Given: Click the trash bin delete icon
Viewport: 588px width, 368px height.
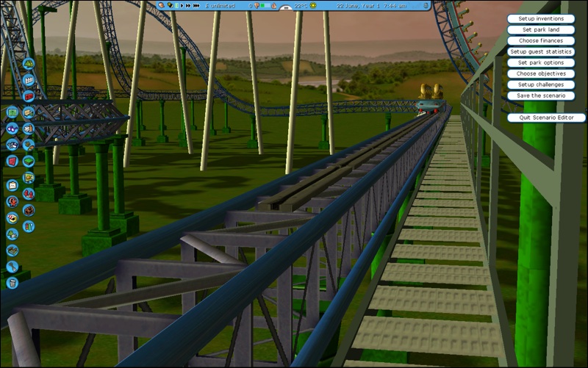Looking at the screenshot, I should click(12, 283).
